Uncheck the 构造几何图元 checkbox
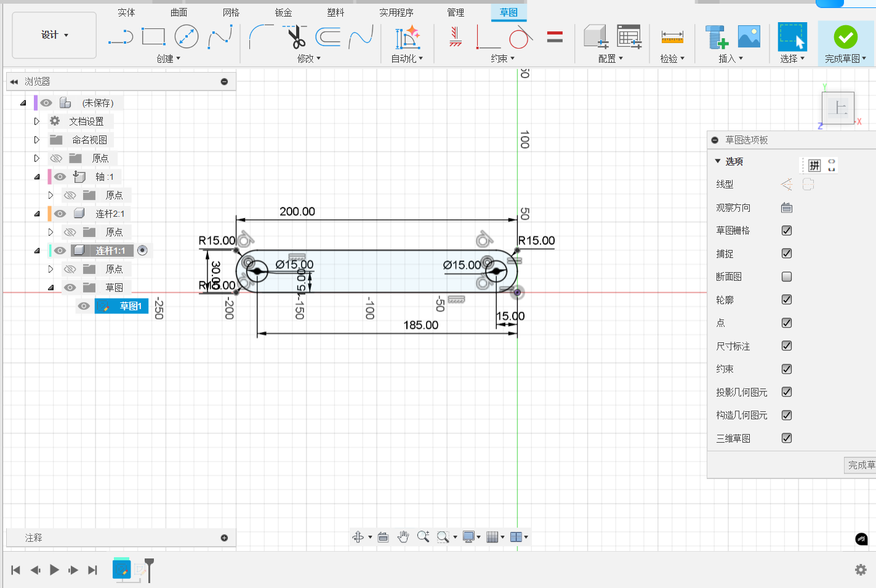876x588 pixels. [787, 415]
